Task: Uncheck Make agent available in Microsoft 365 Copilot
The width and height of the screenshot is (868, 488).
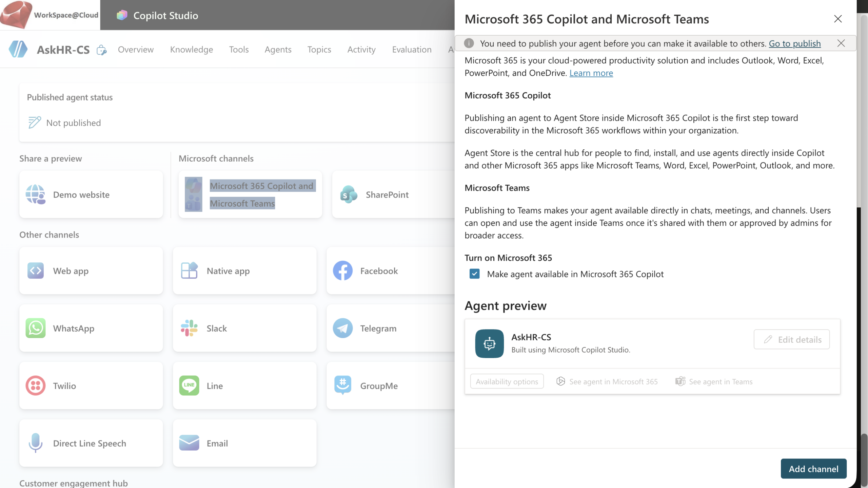Action: [474, 274]
